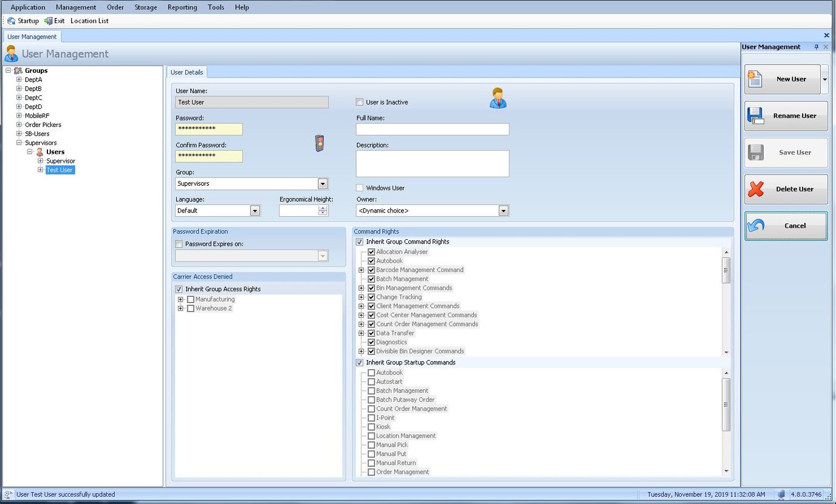Click the traffic light icon beside Password
Image resolution: width=836 pixels, height=504 pixels.
pyautogui.click(x=318, y=143)
